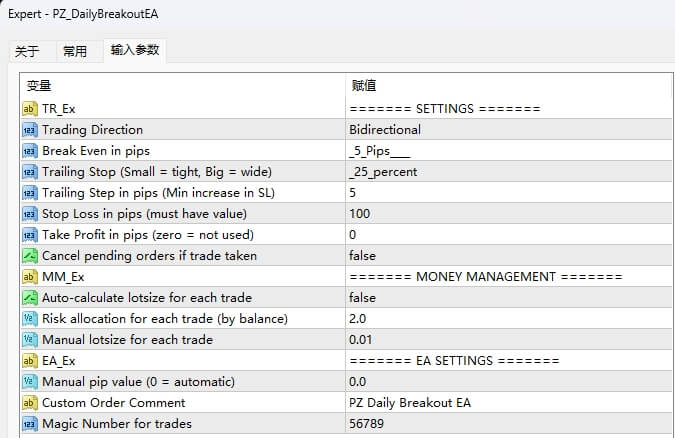Click the icon beside Risk allocation row
Image resolution: width=675 pixels, height=438 pixels.
point(29,318)
